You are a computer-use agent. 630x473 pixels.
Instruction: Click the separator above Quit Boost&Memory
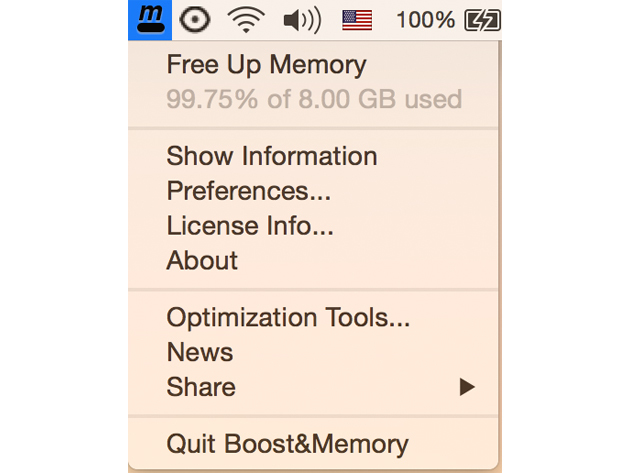click(313, 416)
